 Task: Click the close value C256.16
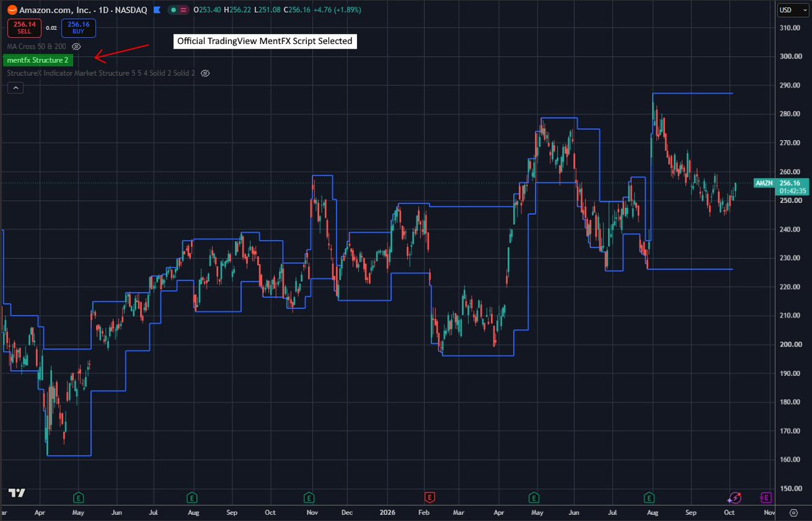297,10
